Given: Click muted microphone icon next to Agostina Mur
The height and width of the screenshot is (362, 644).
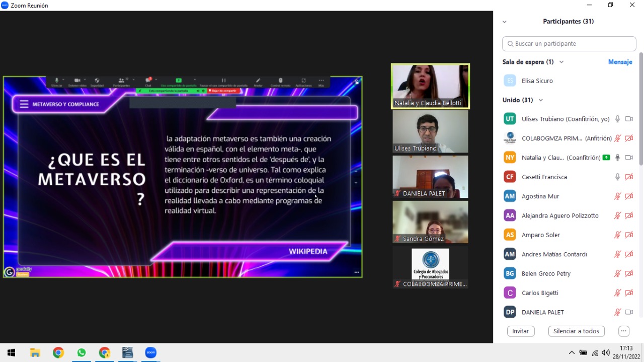Looking at the screenshot, I should tap(617, 196).
